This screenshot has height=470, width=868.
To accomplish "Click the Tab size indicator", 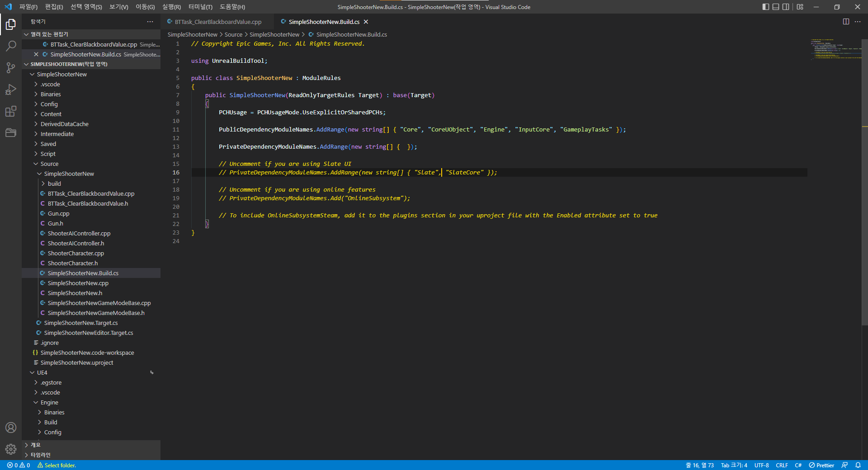I will [734, 465].
